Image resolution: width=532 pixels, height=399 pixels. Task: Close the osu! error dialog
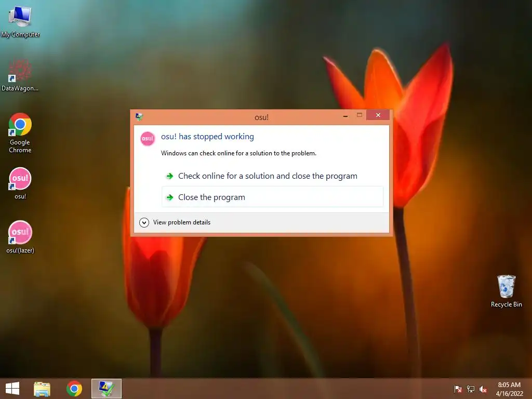378,115
